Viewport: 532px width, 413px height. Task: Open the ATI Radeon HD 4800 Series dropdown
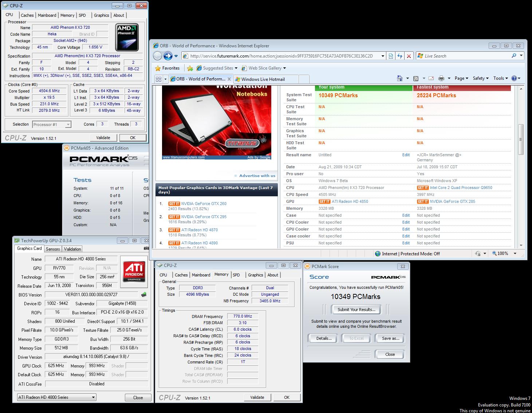(x=56, y=397)
